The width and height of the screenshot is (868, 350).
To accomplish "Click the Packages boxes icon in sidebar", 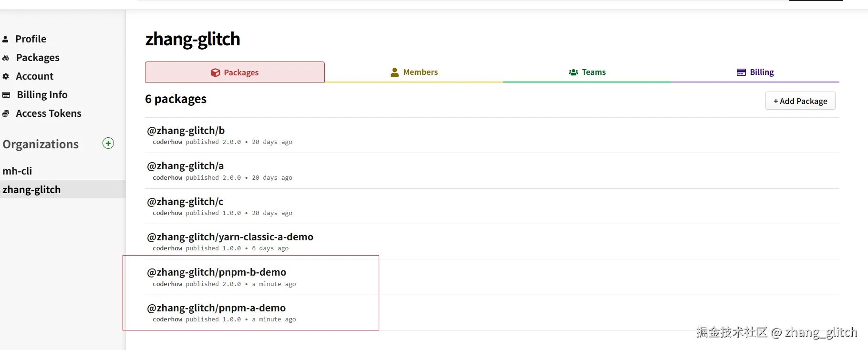I will pyautogui.click(x=6, y=58).
